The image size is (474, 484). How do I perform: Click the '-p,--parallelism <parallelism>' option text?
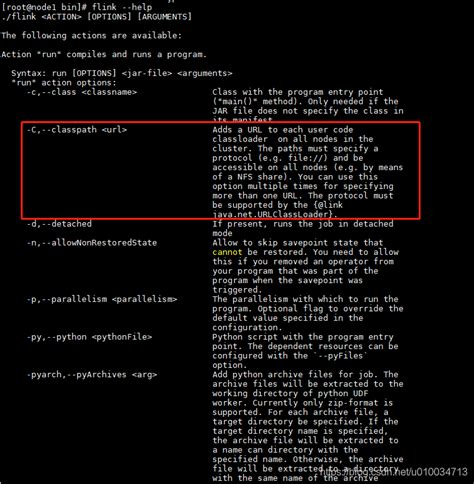pos(102,299)
